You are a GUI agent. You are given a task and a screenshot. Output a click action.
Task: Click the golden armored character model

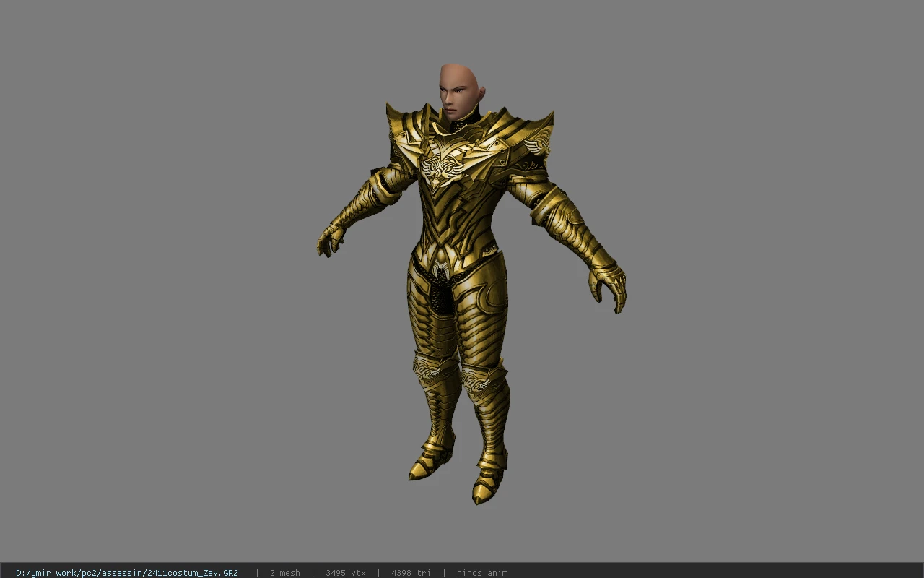point(471,283)
